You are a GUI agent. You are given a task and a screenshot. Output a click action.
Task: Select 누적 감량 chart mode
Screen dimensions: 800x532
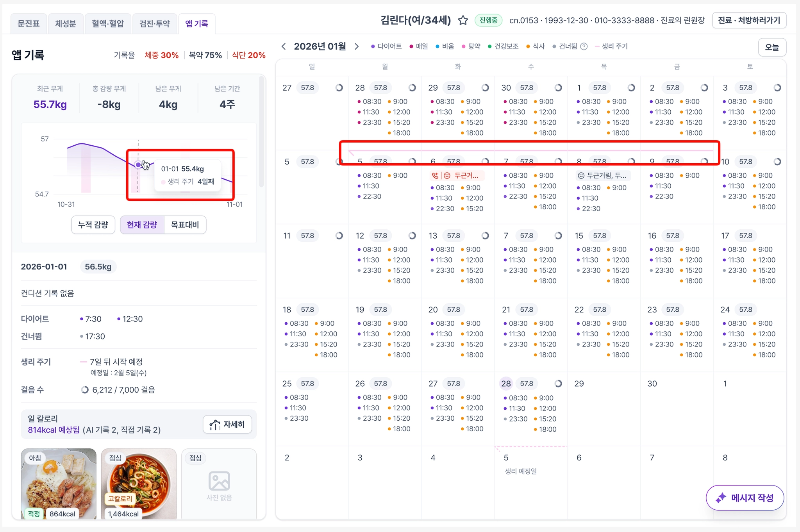tap(93, 225)
